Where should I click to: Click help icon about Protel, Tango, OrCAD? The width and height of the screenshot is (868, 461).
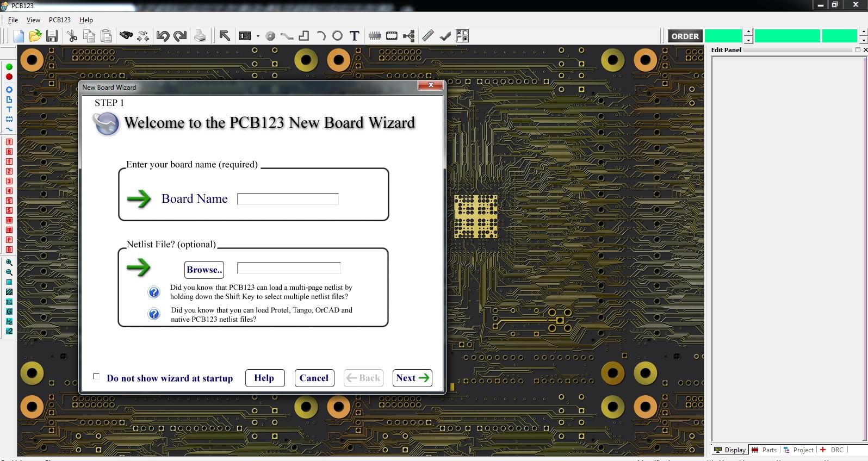154,314
